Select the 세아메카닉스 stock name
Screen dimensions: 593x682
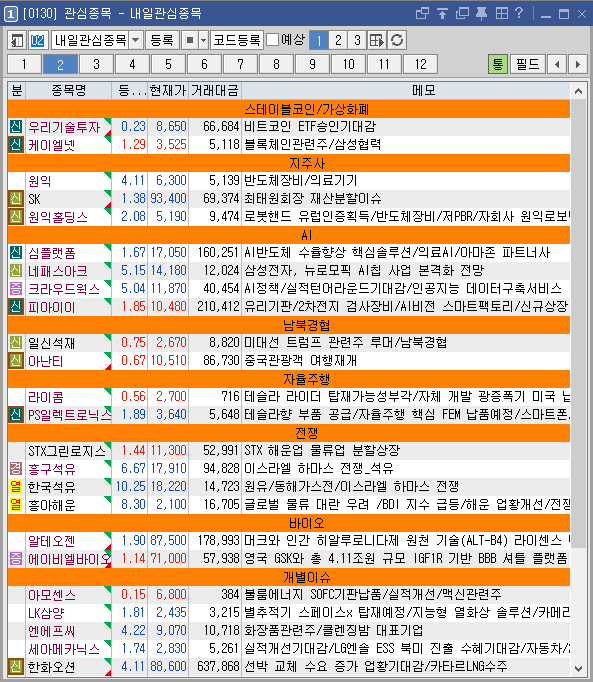click(64, 649)
